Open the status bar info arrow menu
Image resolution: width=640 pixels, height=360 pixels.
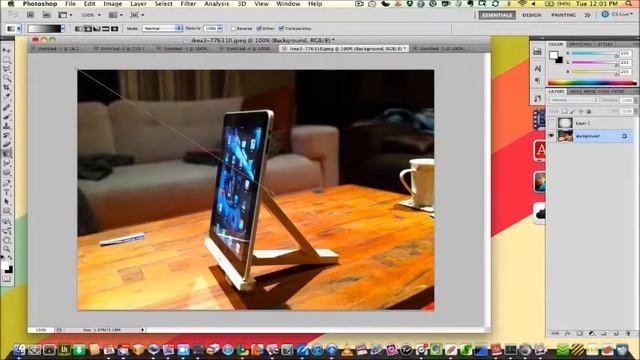click(142, 329)
